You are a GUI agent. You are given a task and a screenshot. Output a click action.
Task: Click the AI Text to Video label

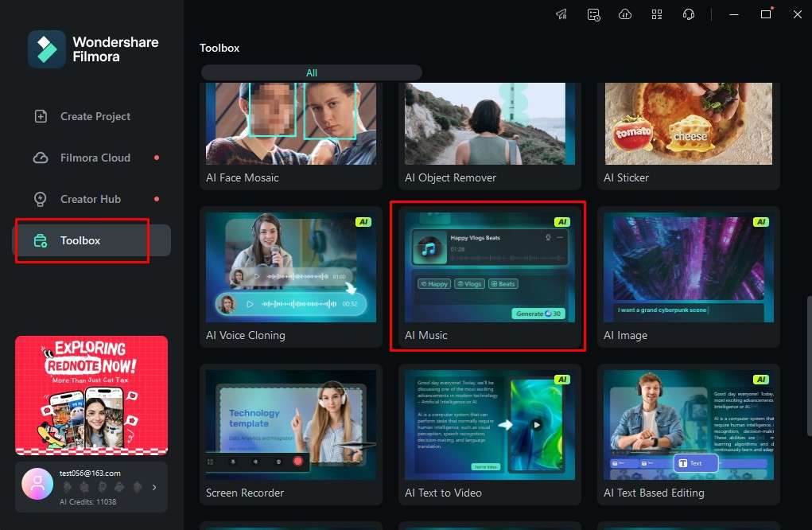443,493
